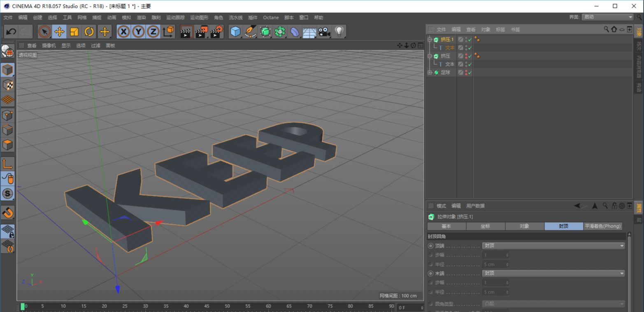
Task: Render to Picture Viewer icon
Action: [201, 32]
